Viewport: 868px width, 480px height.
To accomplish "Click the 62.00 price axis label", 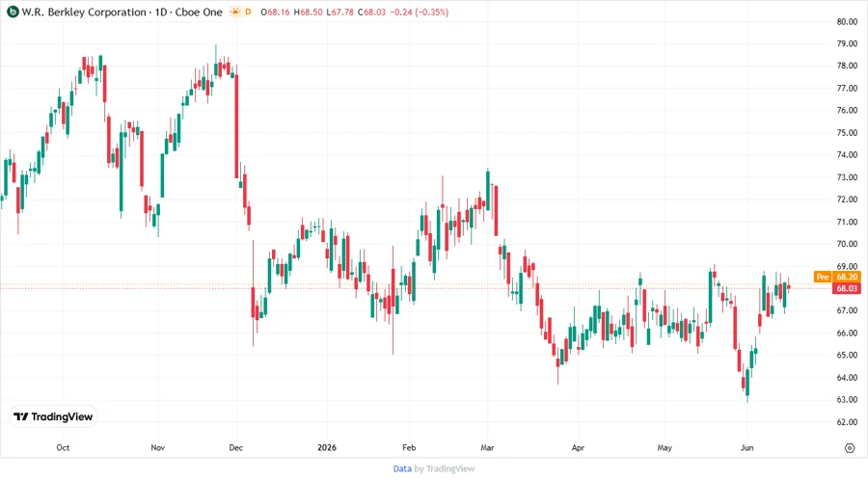I will point(847,422).
